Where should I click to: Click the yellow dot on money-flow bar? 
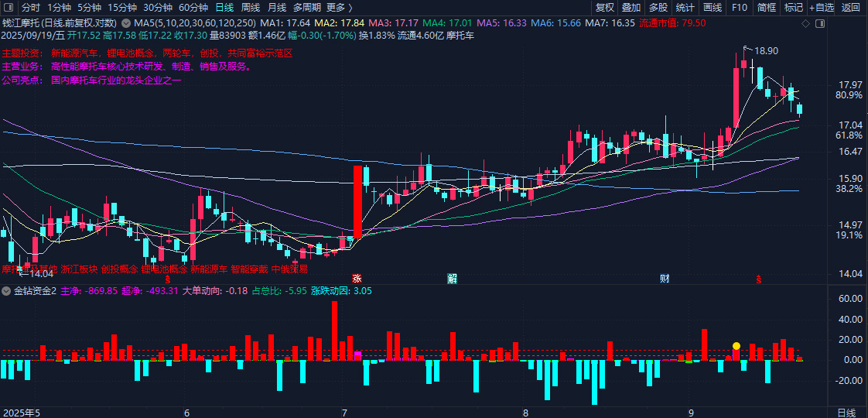point(736,346)
